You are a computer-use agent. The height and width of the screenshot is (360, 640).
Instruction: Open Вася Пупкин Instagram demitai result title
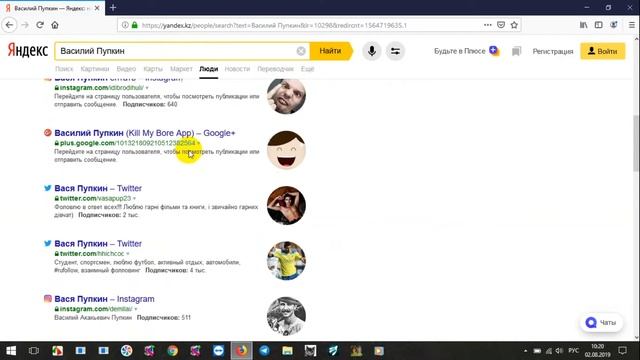pos(104,299)
